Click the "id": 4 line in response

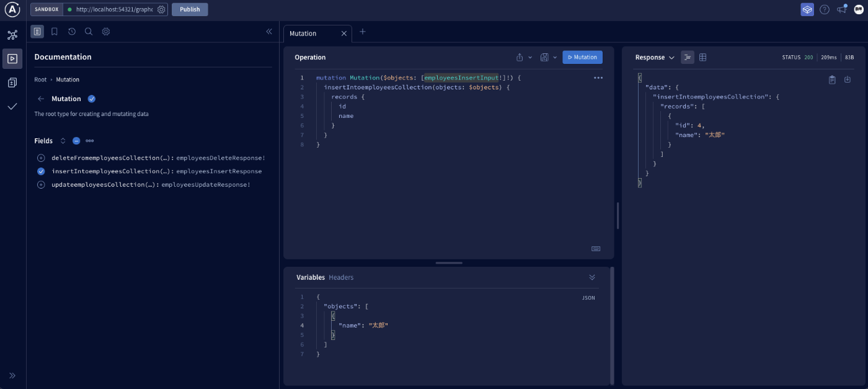point(690,125)
